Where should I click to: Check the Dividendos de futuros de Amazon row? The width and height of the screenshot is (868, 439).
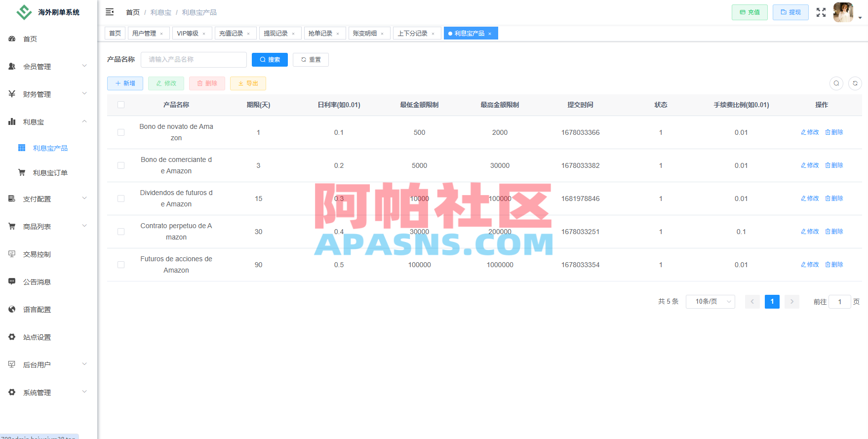[121, 199]
